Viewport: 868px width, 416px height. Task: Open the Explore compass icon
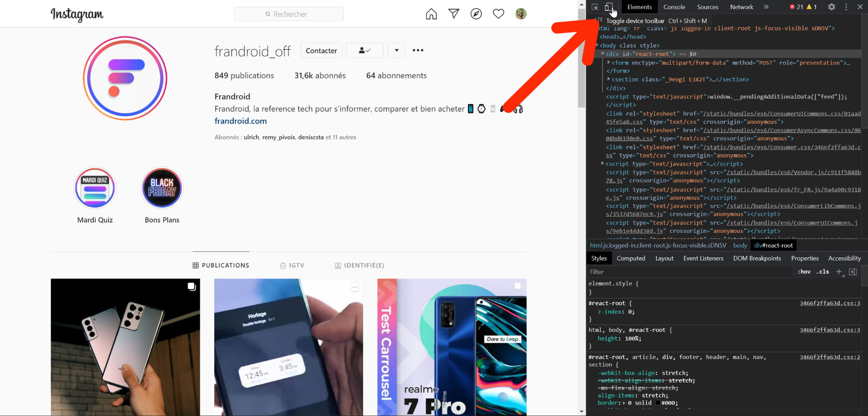tap(476, 14)
